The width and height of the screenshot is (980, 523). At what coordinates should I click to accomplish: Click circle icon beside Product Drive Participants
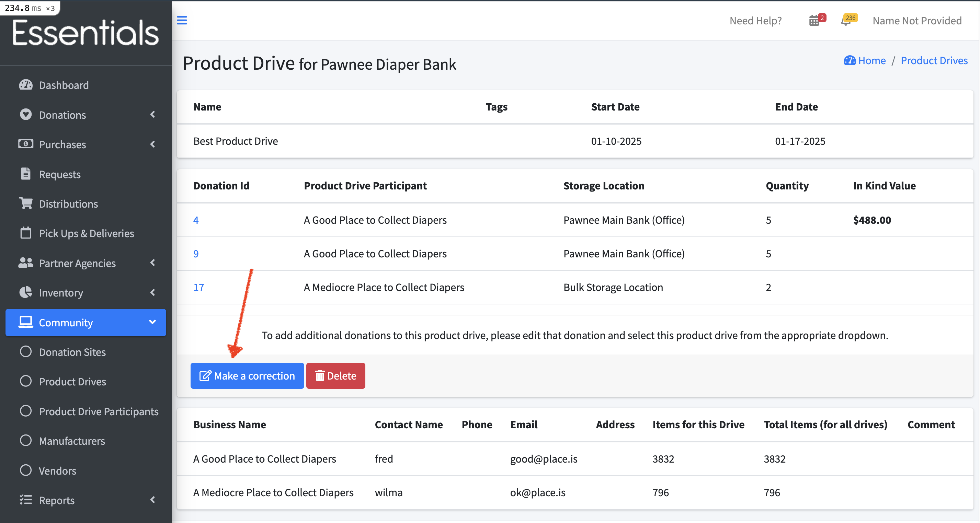pos(25,411)
